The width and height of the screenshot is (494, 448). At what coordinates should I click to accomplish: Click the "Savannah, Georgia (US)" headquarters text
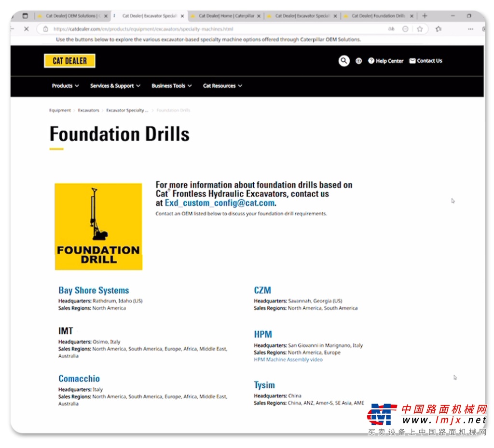(x=315, y=301)
